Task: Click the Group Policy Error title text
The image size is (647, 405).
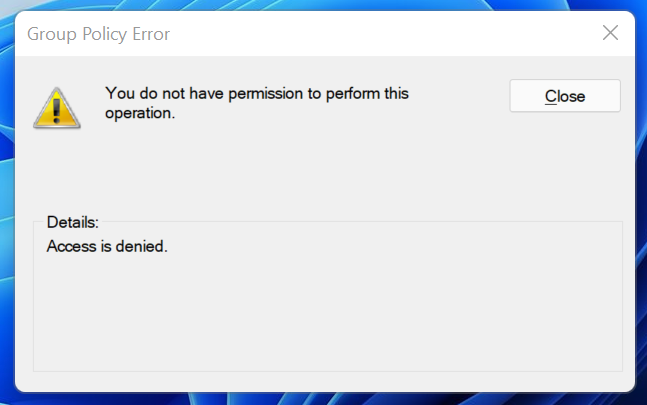Action: click(x=98, y=34)
